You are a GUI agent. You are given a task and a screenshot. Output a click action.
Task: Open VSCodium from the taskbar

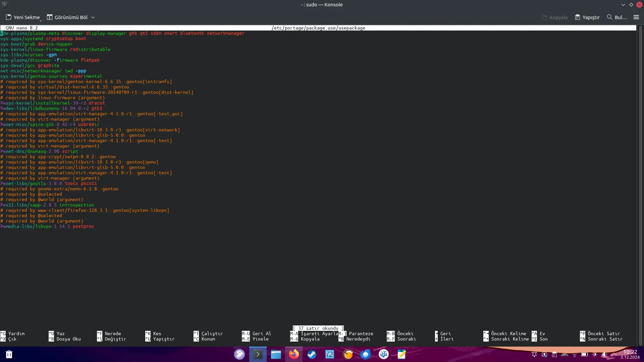384,354
